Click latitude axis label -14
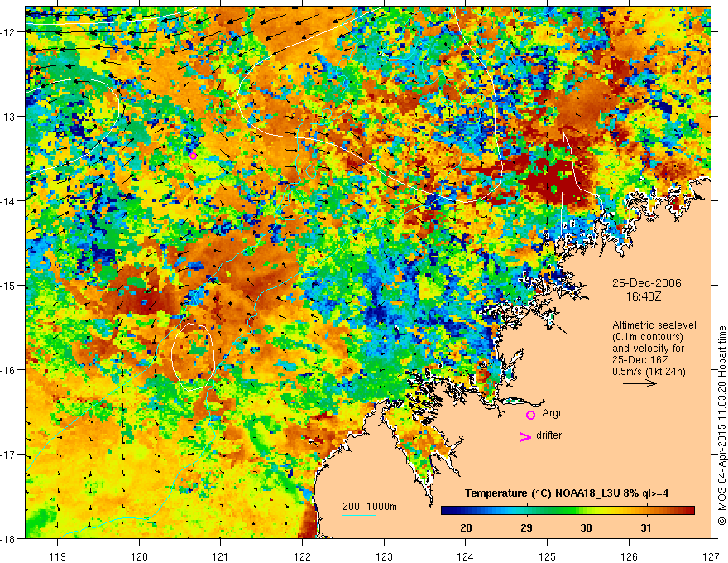The height and width of the screenshot is (563, 728). [x=9, y=201]
